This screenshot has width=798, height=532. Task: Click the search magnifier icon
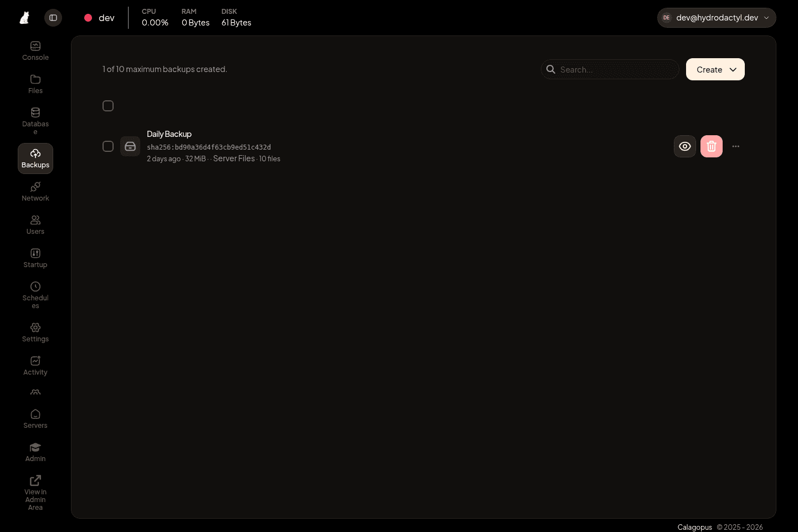[551, 69]
